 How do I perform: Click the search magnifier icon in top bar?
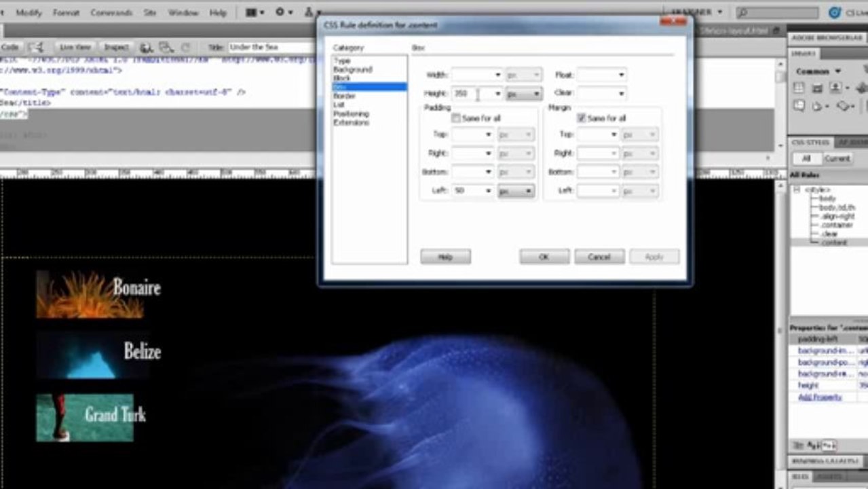click(743, 12)
